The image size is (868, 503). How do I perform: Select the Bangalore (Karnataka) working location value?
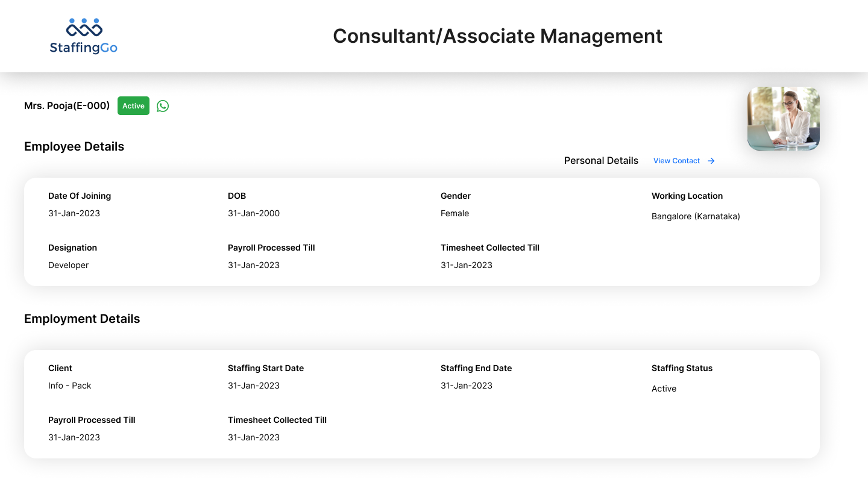point(696,216)
